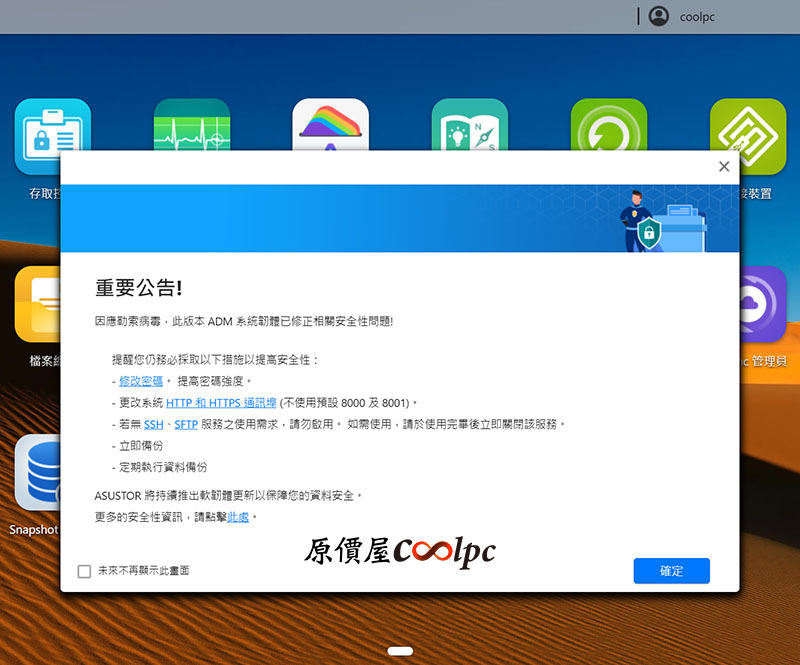Open the 此處 security information link
Viewport: 800px width, 665px height.
point(238,517)
